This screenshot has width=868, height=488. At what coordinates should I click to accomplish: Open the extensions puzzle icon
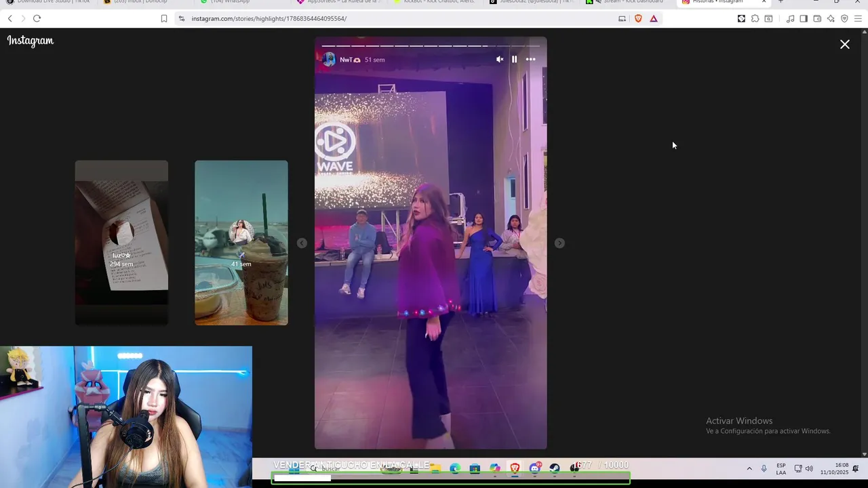coord(755,18)
